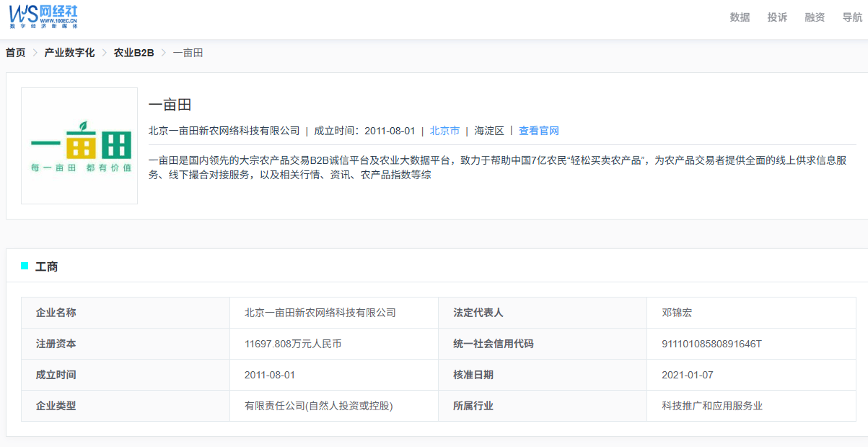Click the cyan square beside 工商
Screen dimensions: 868x447
[25, 266]
